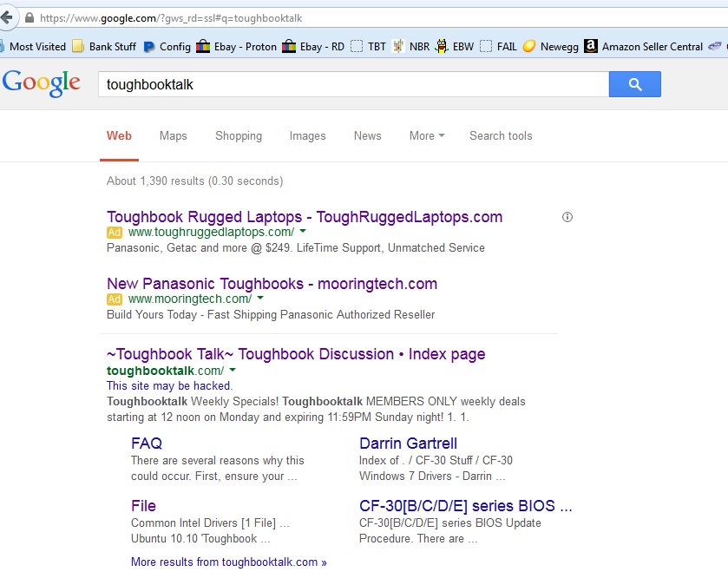Go back using the browser back arrow

pyautogui.click(x=6, y=18)
